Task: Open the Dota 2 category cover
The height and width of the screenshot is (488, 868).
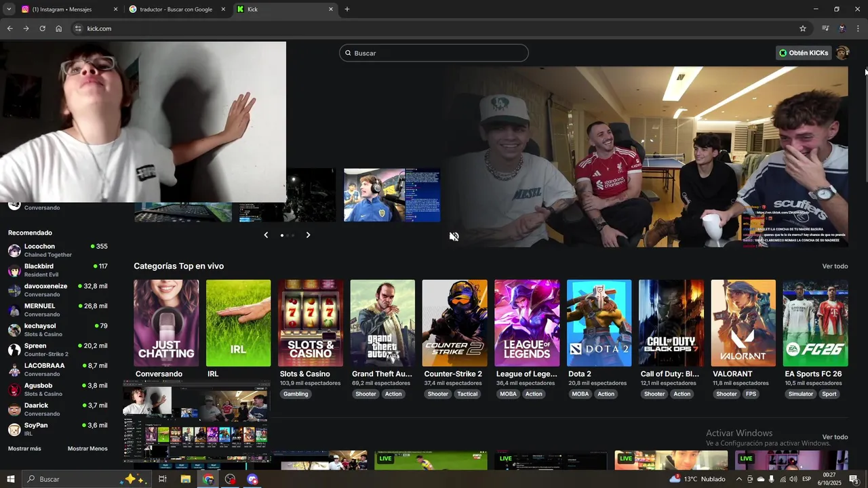Action: pos(599,323)
